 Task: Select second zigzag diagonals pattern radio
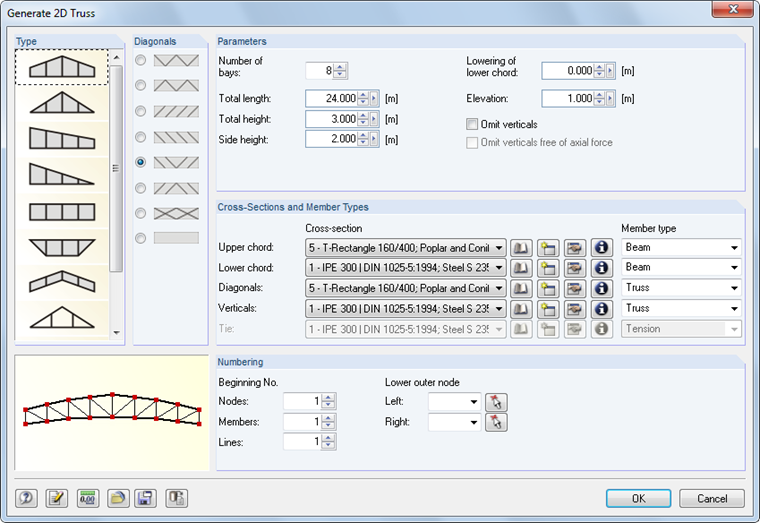tap(141, 85)
